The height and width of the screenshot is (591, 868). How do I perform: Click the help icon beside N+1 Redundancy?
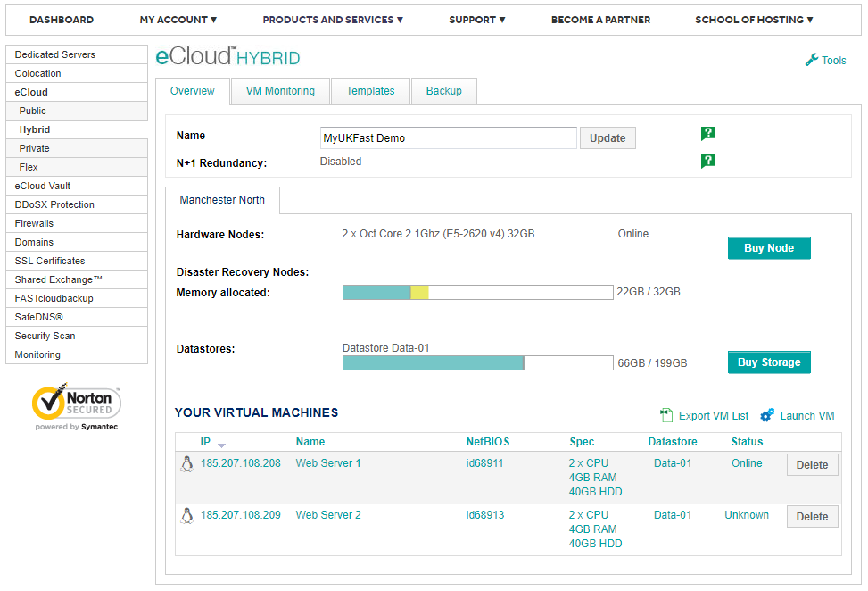708,161
